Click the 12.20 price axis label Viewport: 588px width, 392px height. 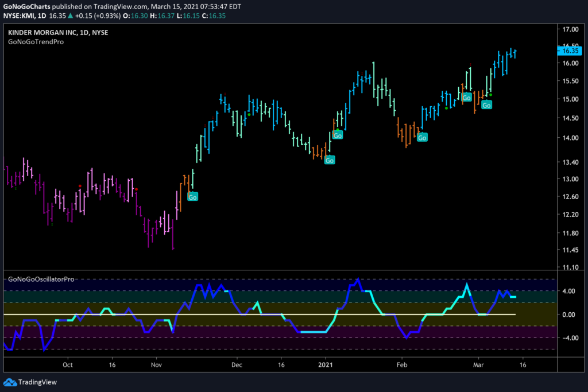tap(570, 215)
